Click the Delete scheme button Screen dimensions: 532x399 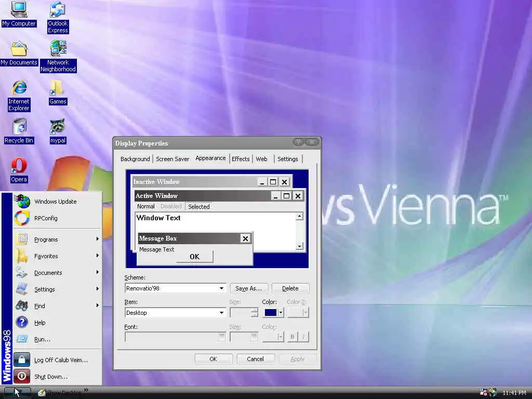[290, 288]
